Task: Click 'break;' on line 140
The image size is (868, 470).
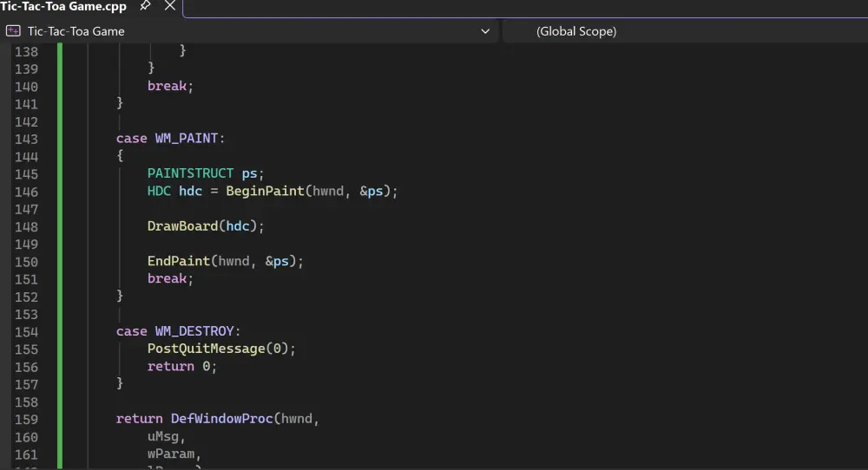Action: tap(170, 86)
